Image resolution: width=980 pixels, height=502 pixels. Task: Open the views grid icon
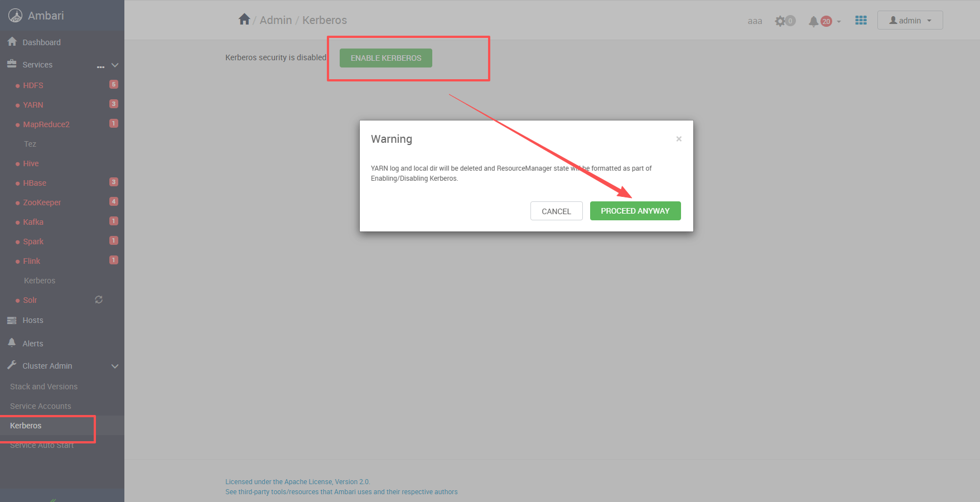861,20
